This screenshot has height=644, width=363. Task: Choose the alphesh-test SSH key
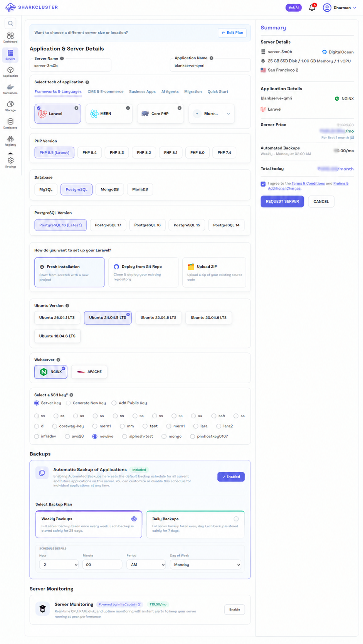point(124,437)
